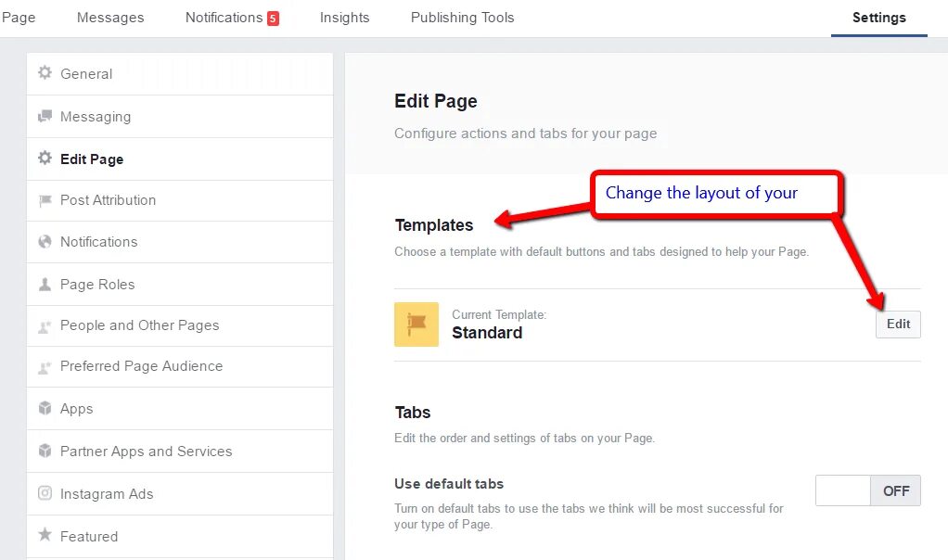Click the Apps cube icon
The width and height of the screenshot is (948, 560).
click(x=45, y=408)
